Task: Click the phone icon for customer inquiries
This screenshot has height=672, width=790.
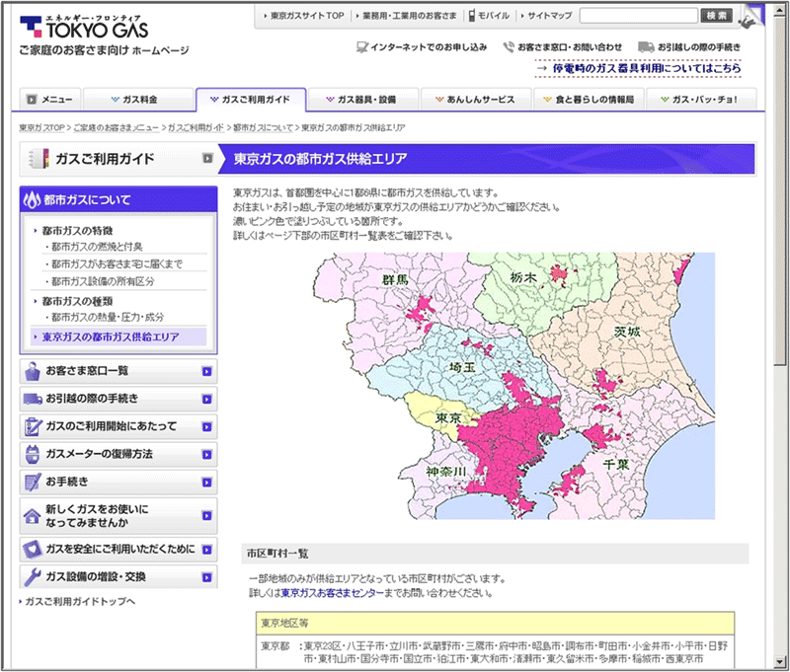Action: tap(509, 46)
